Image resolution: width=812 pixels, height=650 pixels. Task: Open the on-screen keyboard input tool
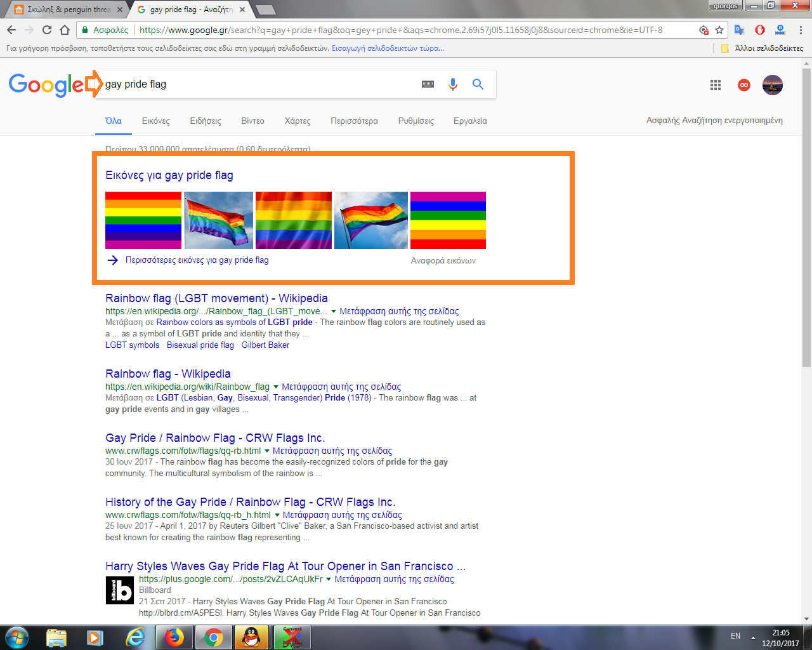428,84
